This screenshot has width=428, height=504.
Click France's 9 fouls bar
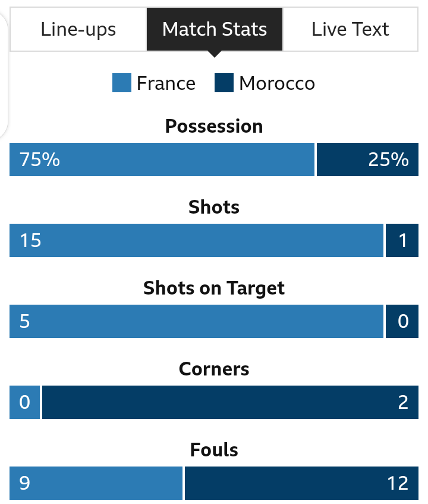click(x=96, y=483)
